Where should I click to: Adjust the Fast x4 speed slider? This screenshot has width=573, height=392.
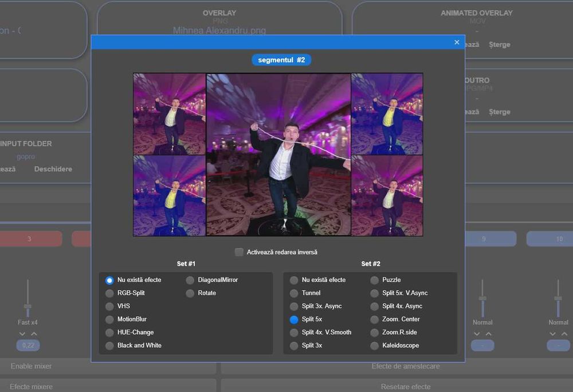[x=28, y=306]
